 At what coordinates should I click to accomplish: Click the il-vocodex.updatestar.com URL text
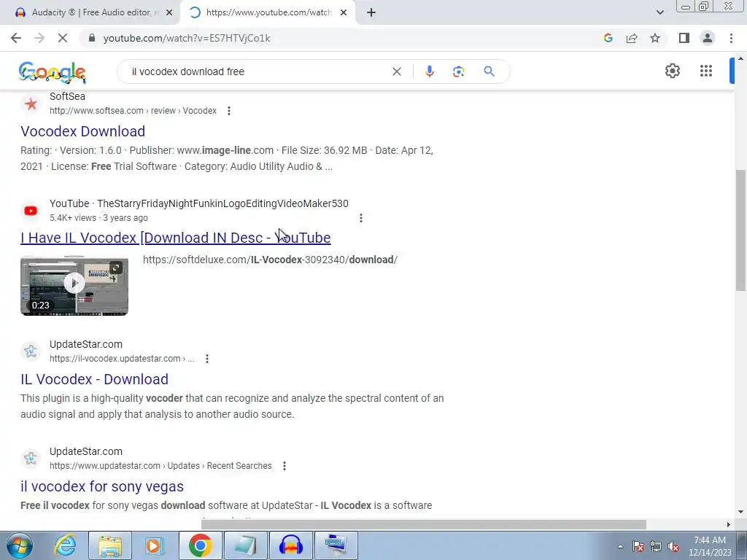pyautogui.click(x=122, y=359)
